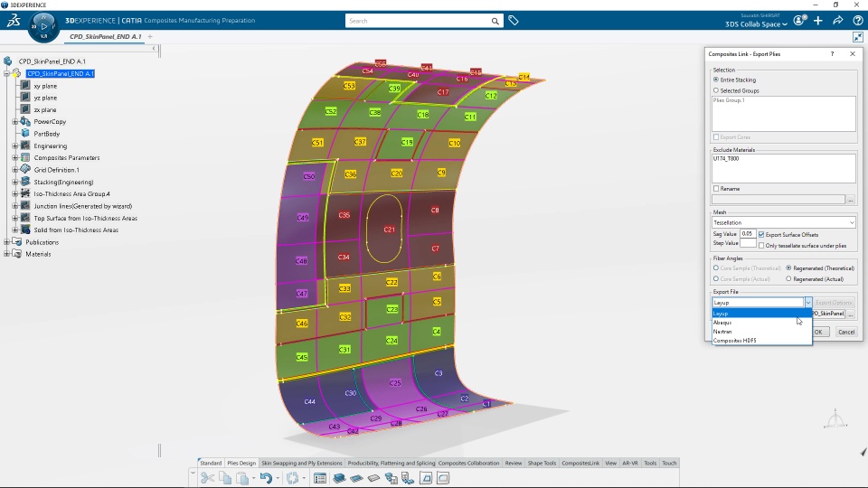Select the Selected Groups radio button
The image size is (868, 488).
(716, 90)
